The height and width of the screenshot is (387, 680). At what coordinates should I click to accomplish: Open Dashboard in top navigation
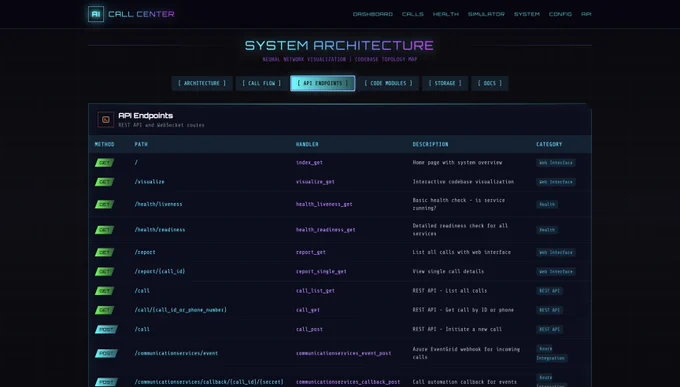point(373,14)
